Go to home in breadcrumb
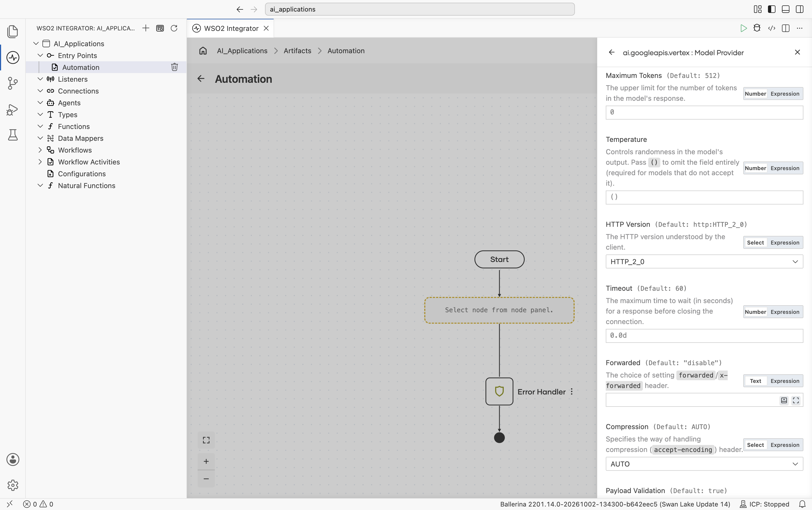Screen dimensions: 812x510 pos(202,51)
